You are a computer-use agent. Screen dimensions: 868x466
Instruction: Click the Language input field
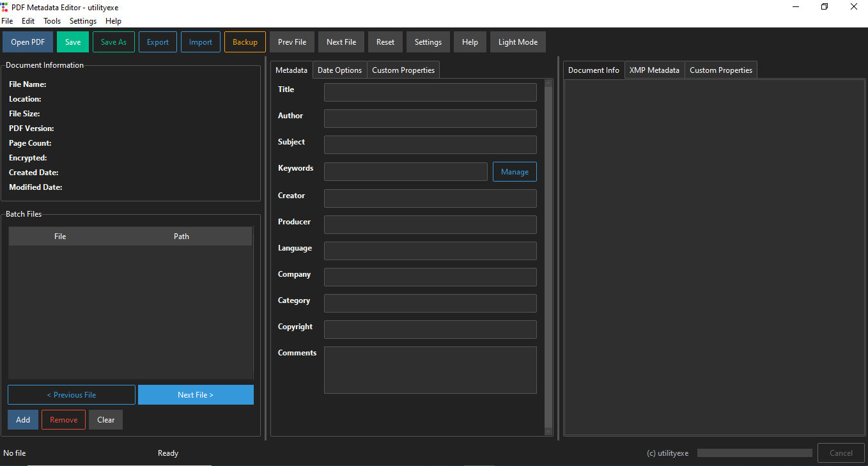[x=430, y=251]
